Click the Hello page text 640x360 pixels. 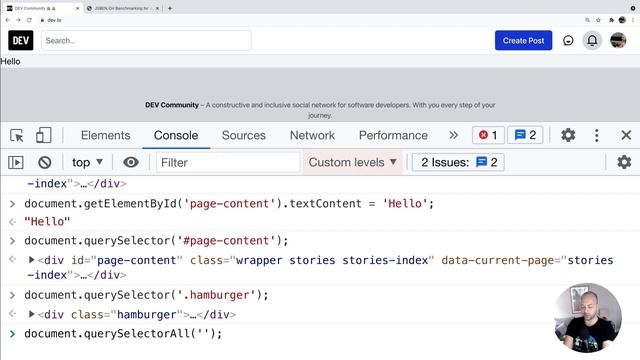[x=10, y=61]
